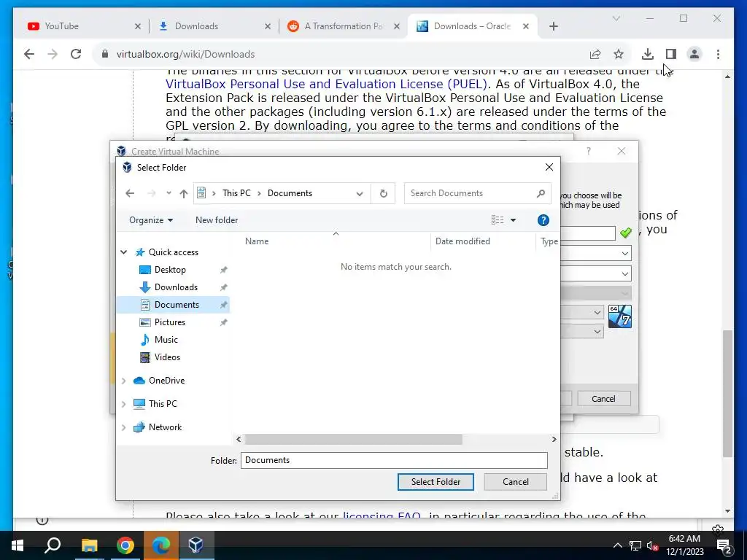Change view layout icon

[x=498, y=220]
